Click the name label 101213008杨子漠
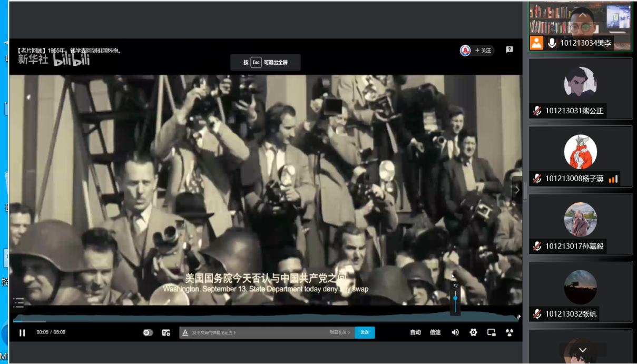Image resolution: width=637 pixels, height=364 pixels. pyautogui.click(x=574, y=179)
